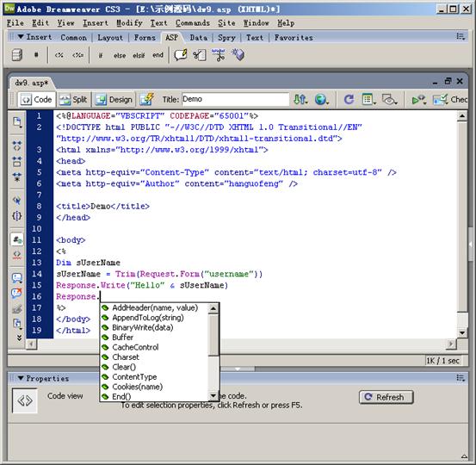This screenshot has height=465, width=476.
Task: Click the Server Variables database icon
Action: tap(17, 55)
